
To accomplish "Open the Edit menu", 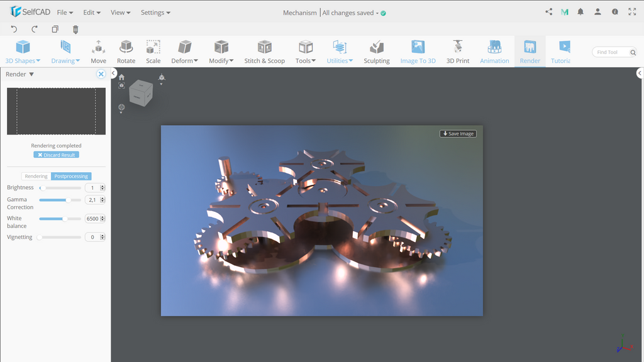I will click(x=91, y=12).
